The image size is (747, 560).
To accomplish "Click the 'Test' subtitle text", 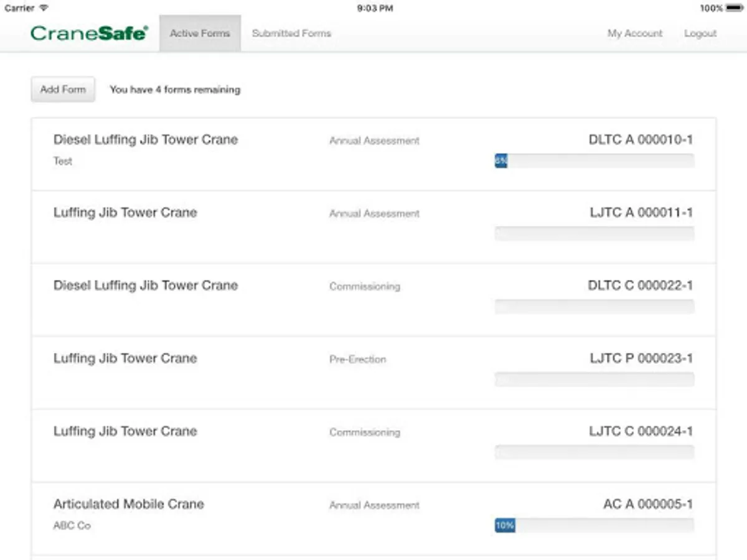I will 63,161.
